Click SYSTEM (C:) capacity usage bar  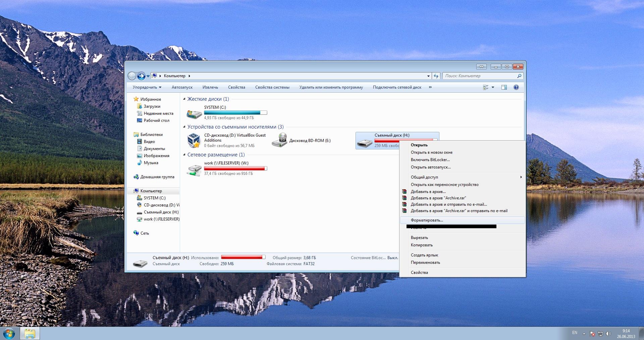[x=235, y=113]
